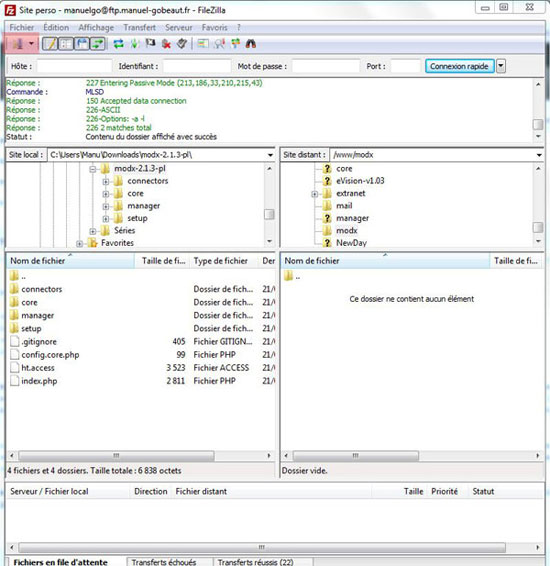Open the Édition menu

tap(56, 28)
